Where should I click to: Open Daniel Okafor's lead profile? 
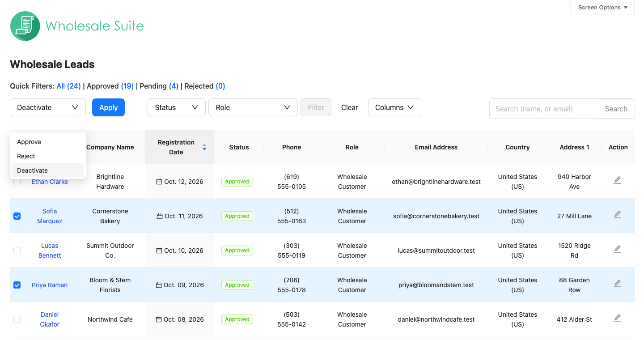pos(50,319)
